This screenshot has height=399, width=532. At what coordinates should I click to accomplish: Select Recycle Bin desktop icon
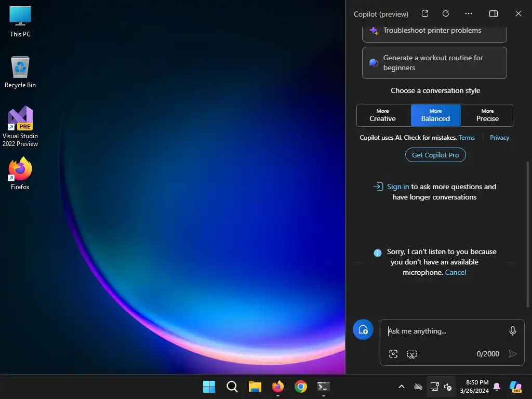20,72
